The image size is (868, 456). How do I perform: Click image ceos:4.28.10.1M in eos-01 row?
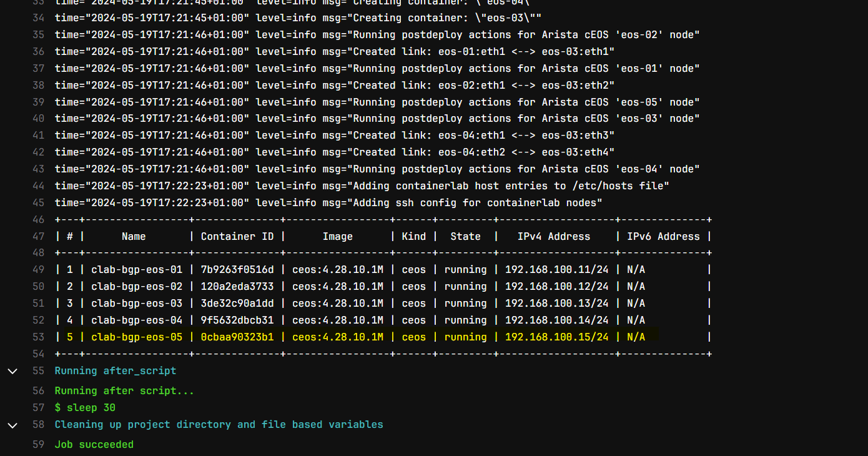click(338, 269)
